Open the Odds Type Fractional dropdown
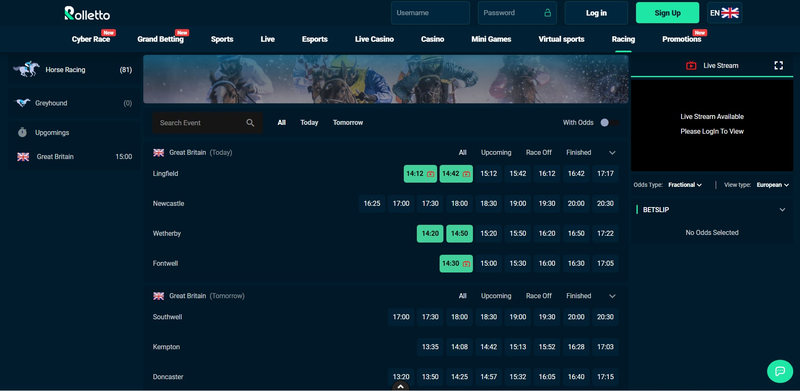This screenshot has height=391, width=800. [685, 185]
